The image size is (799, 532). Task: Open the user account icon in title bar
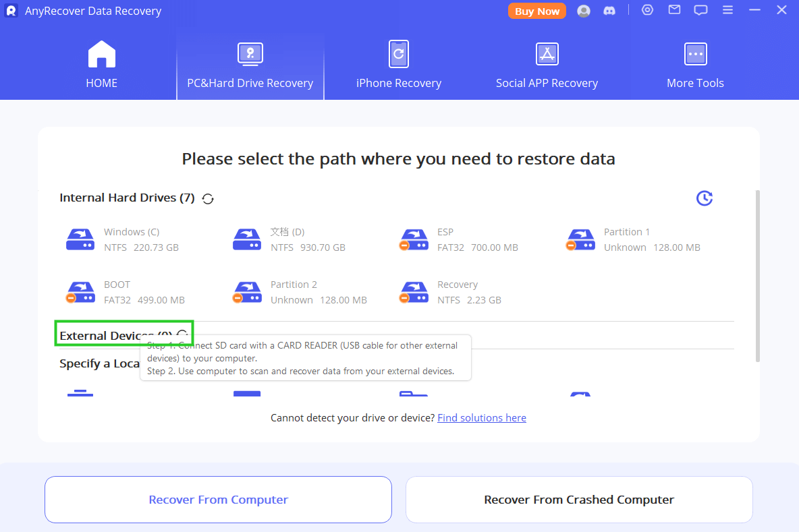point(583,10)
